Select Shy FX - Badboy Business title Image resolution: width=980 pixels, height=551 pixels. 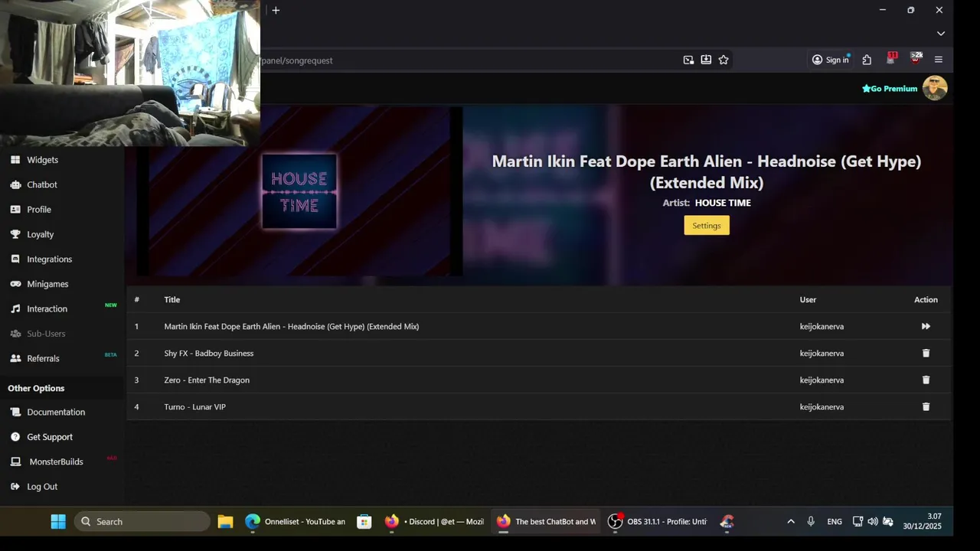tap(208, 354)
